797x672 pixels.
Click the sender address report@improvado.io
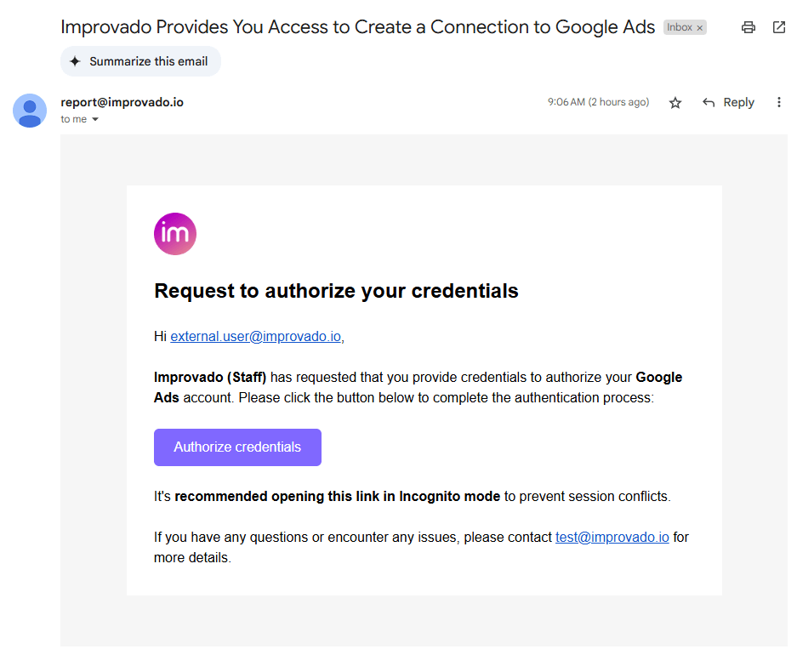coord(122,102)
